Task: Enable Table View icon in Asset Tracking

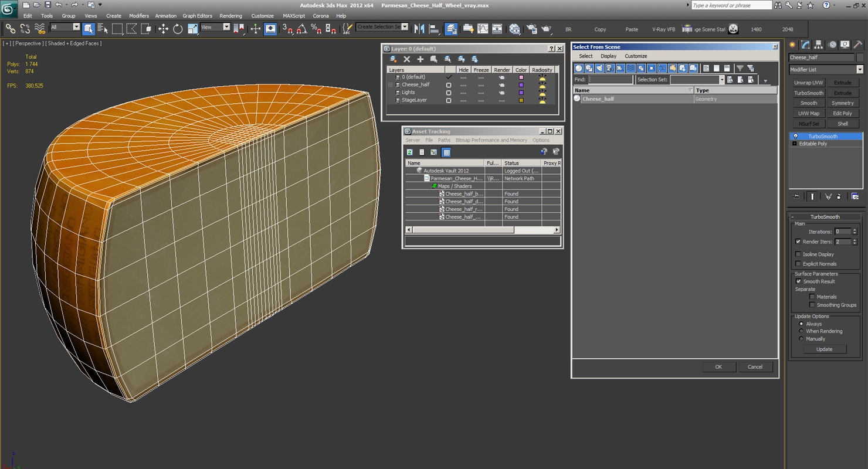Action: 446,152
